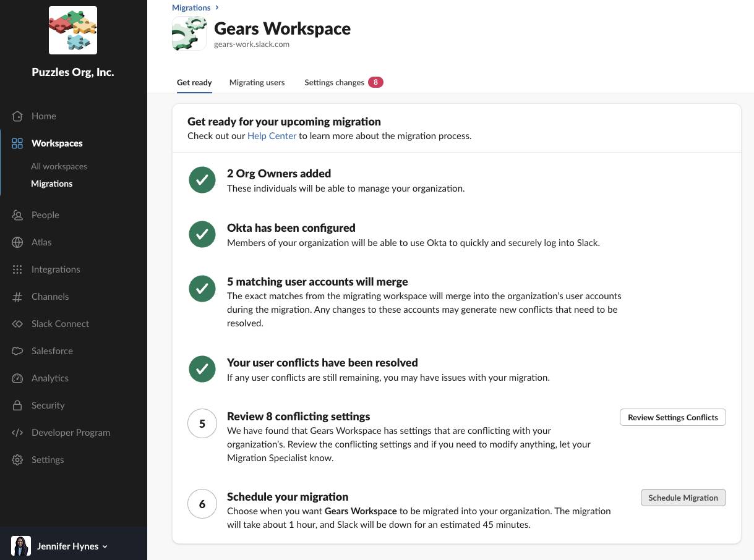754x560 pixels.
Task: Click the Gears Workspace title
Action: [282, 28]
